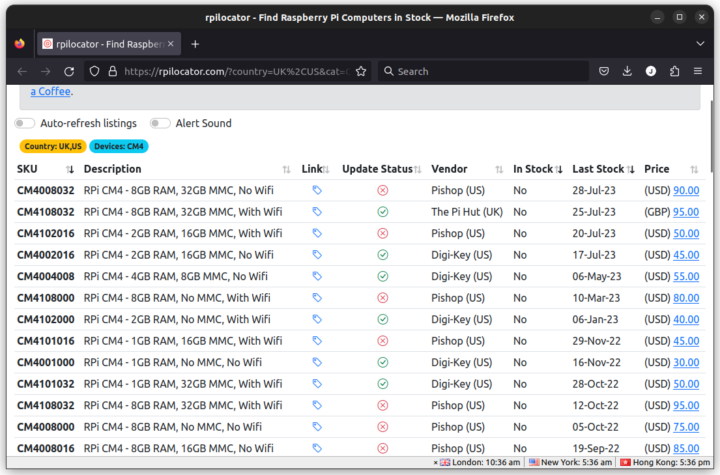This screenshot has width=720, height=475.
Task: Close the rpilocator tab
Action: pyautogui.click(x=171, y=44)
